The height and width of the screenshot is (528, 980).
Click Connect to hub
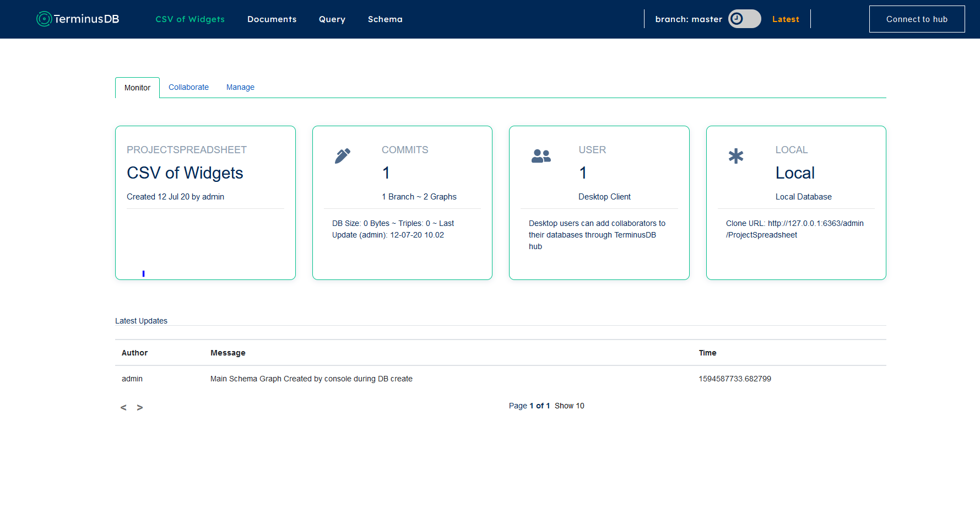917,19
